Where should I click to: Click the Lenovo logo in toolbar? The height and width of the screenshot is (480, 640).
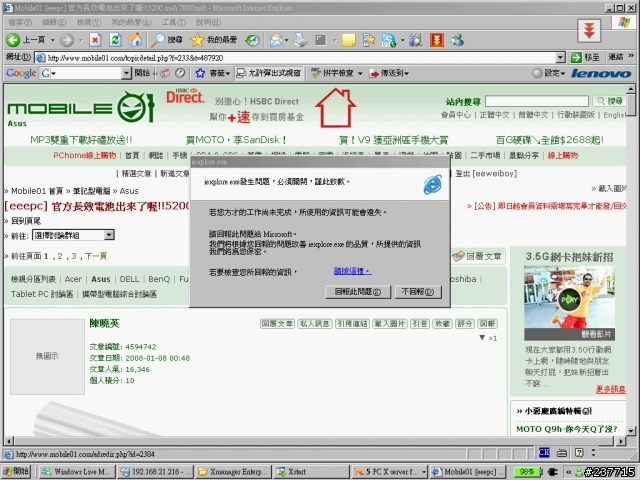coord(601,73)
